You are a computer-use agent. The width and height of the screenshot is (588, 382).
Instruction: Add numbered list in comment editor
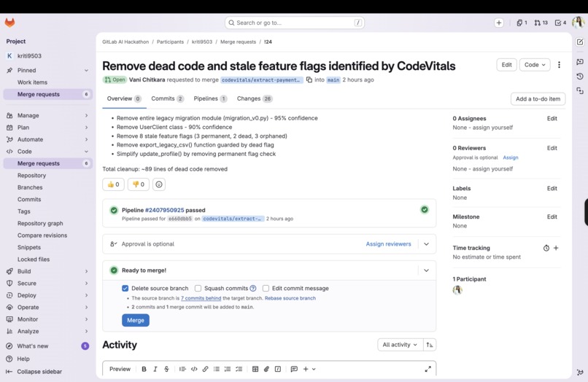tap(228, 370)
